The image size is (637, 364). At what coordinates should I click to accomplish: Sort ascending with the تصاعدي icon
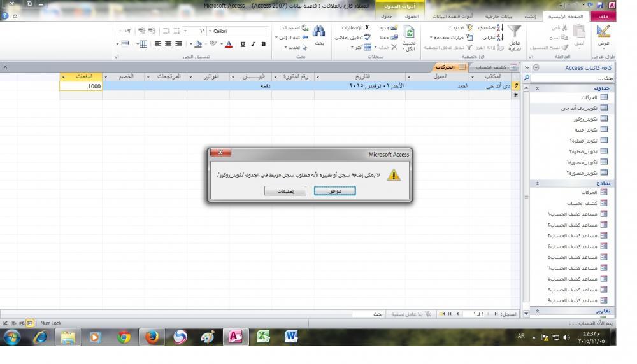tap(500, 27)
